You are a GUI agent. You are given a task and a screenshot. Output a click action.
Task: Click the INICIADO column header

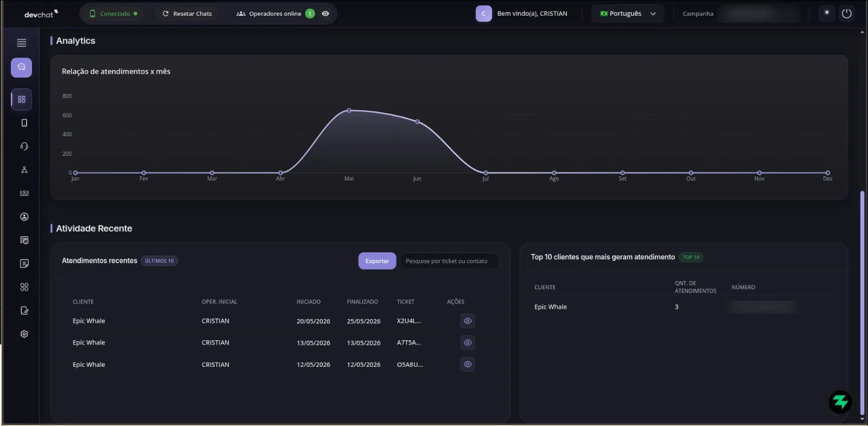click(x=308, y=302)
